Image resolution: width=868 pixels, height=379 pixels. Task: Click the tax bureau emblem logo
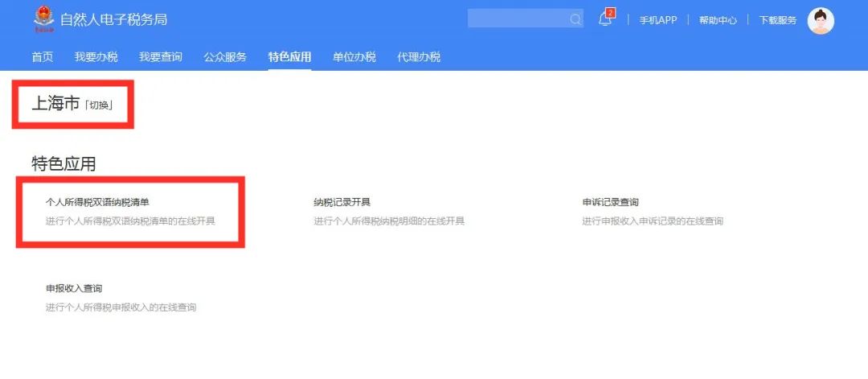44,19
